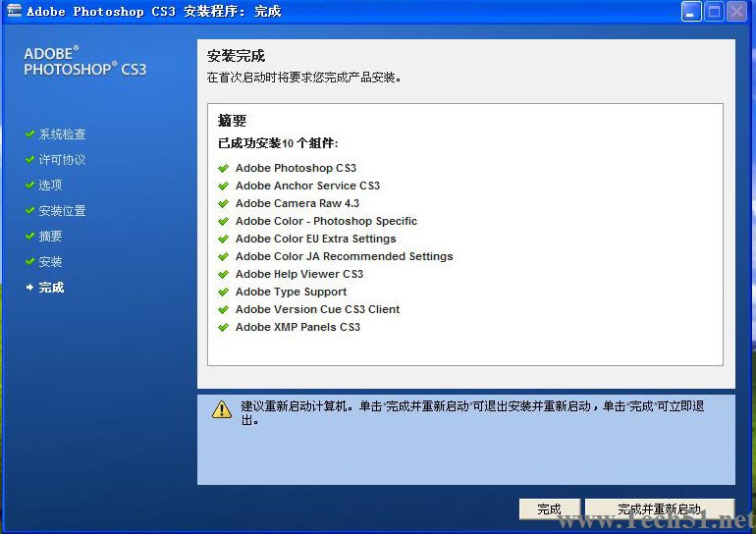Click the 已成功安装10个组件 line
The height and width of the screenshot is (534, 756).
(278, 143)
